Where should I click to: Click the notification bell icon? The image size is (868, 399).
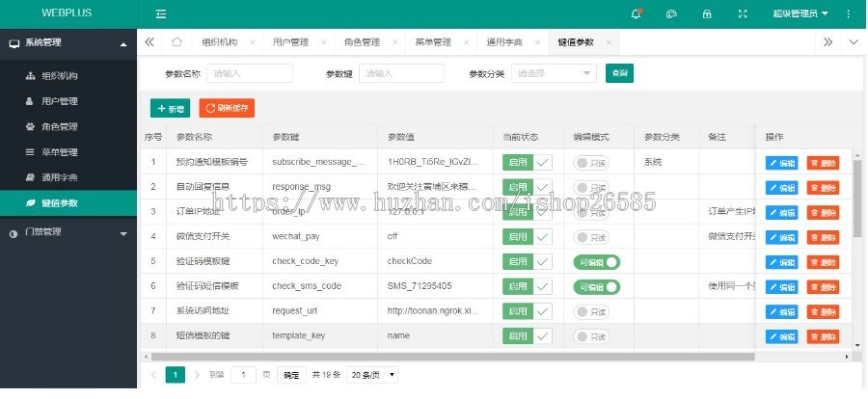(636, 13)
